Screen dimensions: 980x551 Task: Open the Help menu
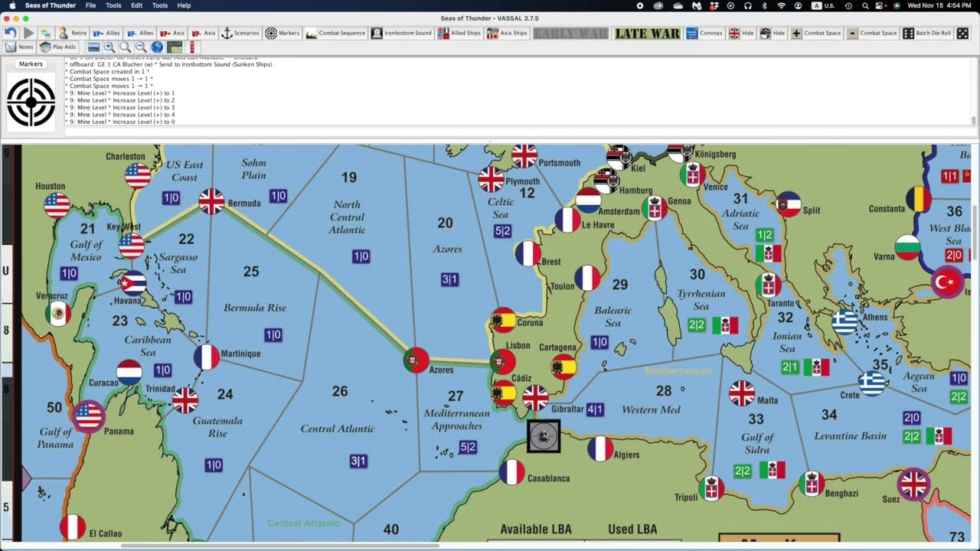point(184,5)
